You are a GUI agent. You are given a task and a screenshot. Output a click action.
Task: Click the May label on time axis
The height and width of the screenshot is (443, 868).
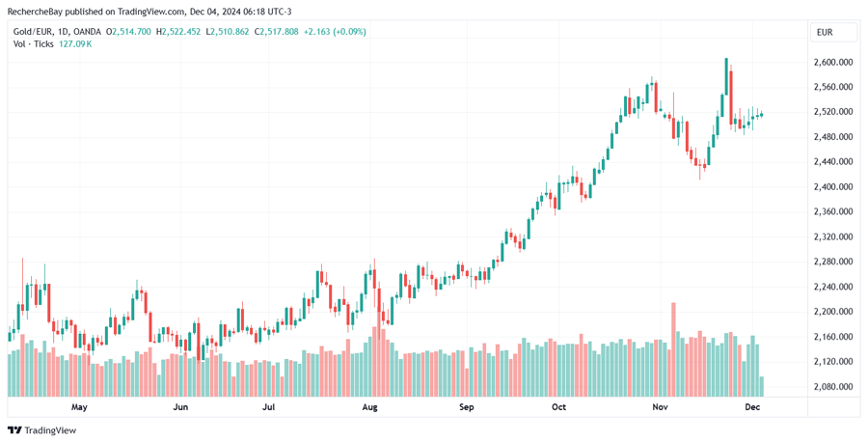coord(79,407)
